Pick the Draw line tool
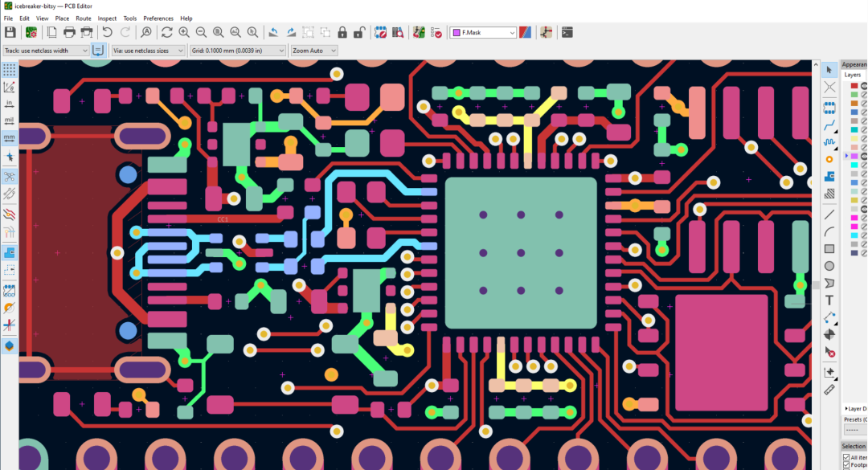The image size is (868, 470). [829, 214]
